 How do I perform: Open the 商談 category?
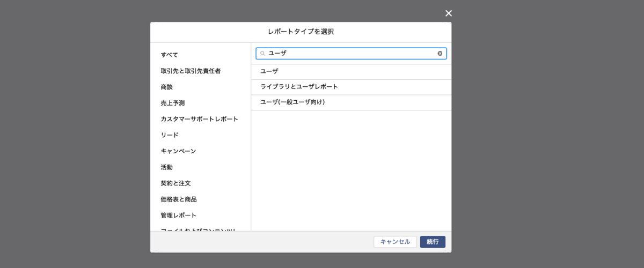click(166, 87)
